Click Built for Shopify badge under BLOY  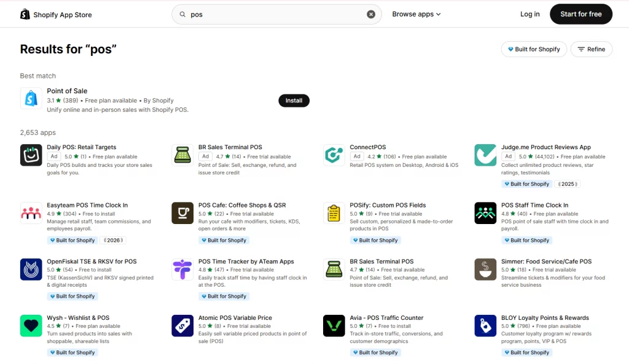(526, 352)
